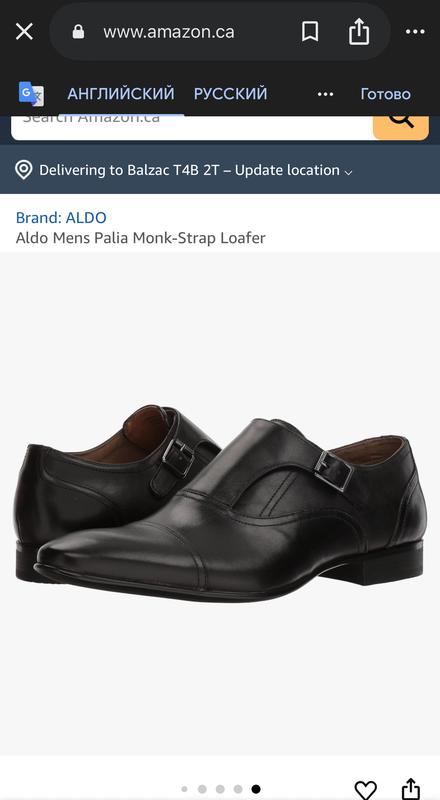Jump to the third image carousel dot
This screenshot has height=800, width=440.
pos(220,789)
